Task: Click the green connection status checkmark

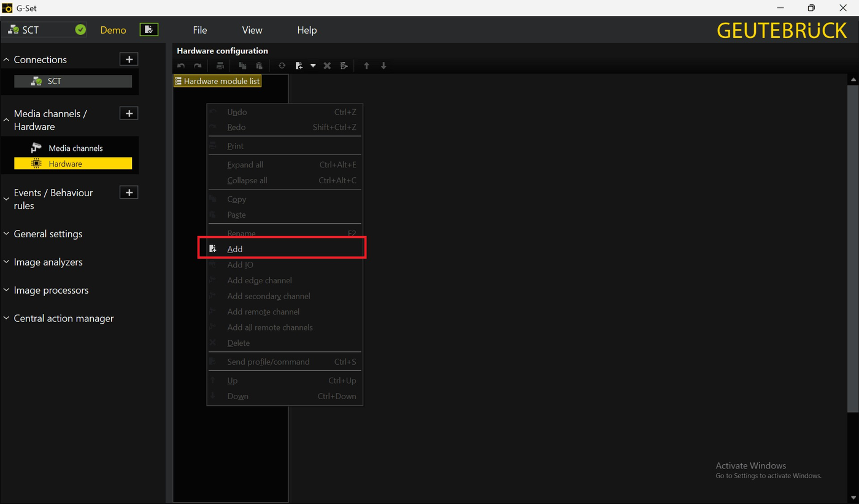Action: tap(80, 29)
